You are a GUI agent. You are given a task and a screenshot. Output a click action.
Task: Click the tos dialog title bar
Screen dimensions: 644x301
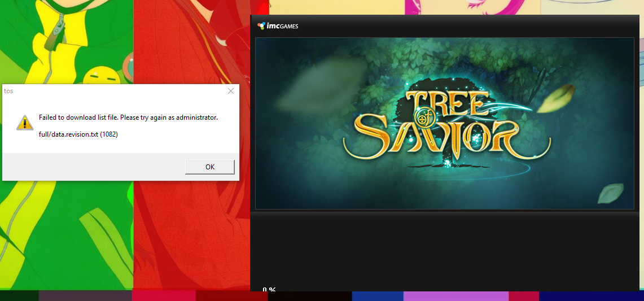click(113, 91)
